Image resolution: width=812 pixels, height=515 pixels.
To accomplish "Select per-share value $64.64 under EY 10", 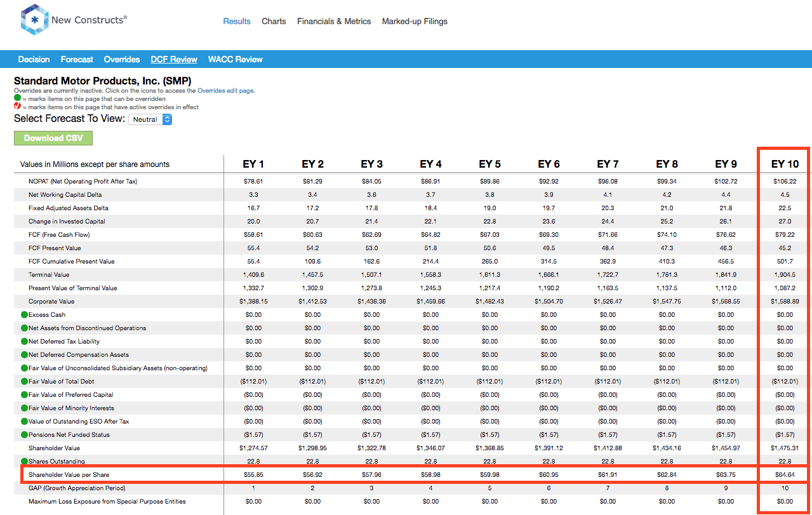I will click(785, 475).
